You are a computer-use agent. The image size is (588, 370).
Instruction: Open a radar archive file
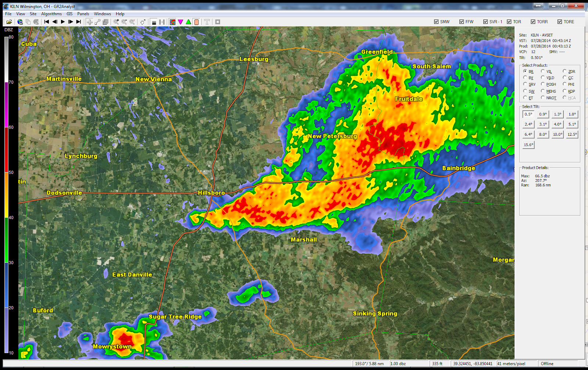(x=9, y=21)
